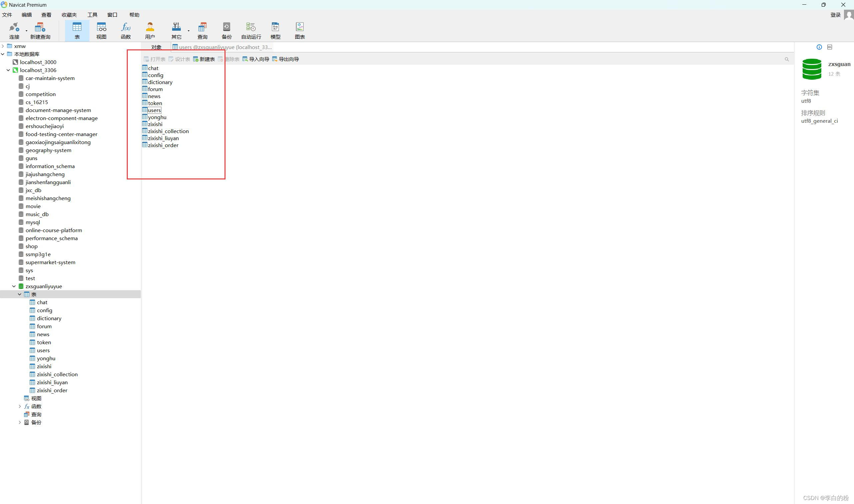This screenshot has width=854, height=504.
Task: Show the DDL info panel icon
Action: tap(830, 47)
